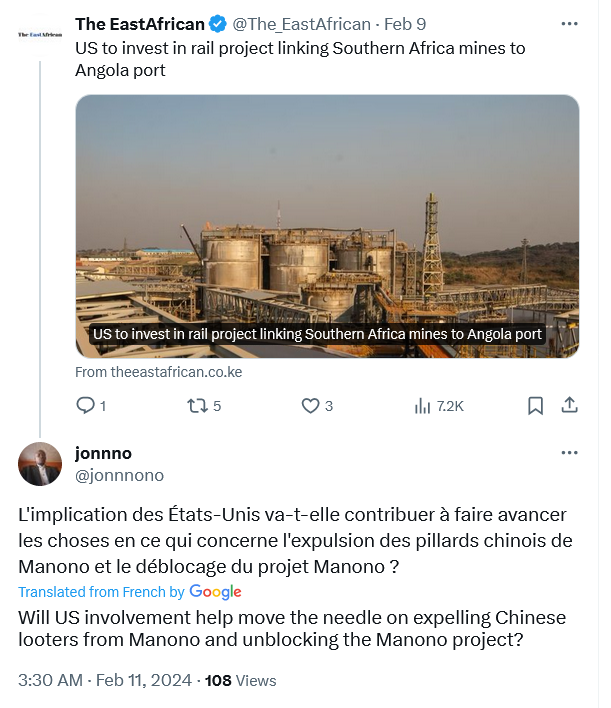611x708 pixels.
Task: Open the 7.2K view analytics icon
Action: [x=422, y=405]
